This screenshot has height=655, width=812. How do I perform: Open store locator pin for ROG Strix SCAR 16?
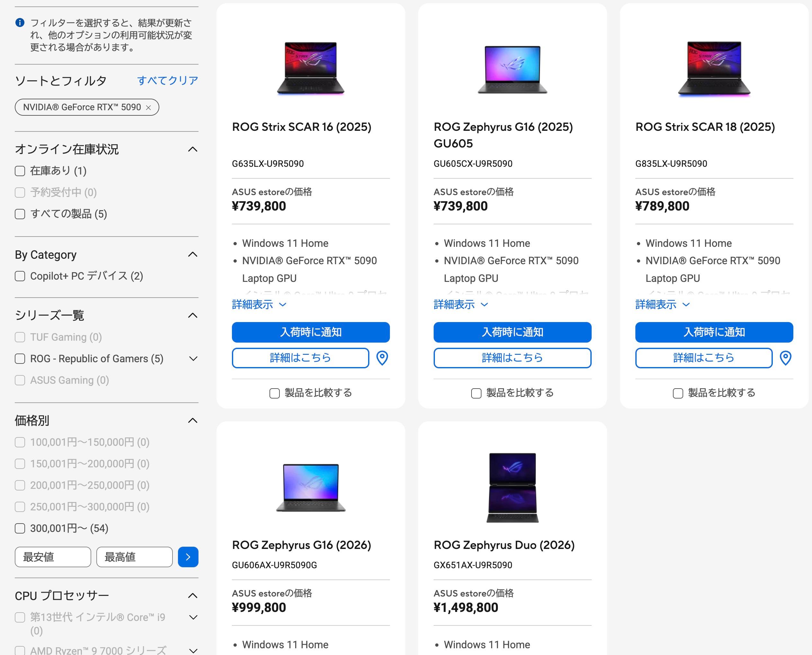point(382,358)
